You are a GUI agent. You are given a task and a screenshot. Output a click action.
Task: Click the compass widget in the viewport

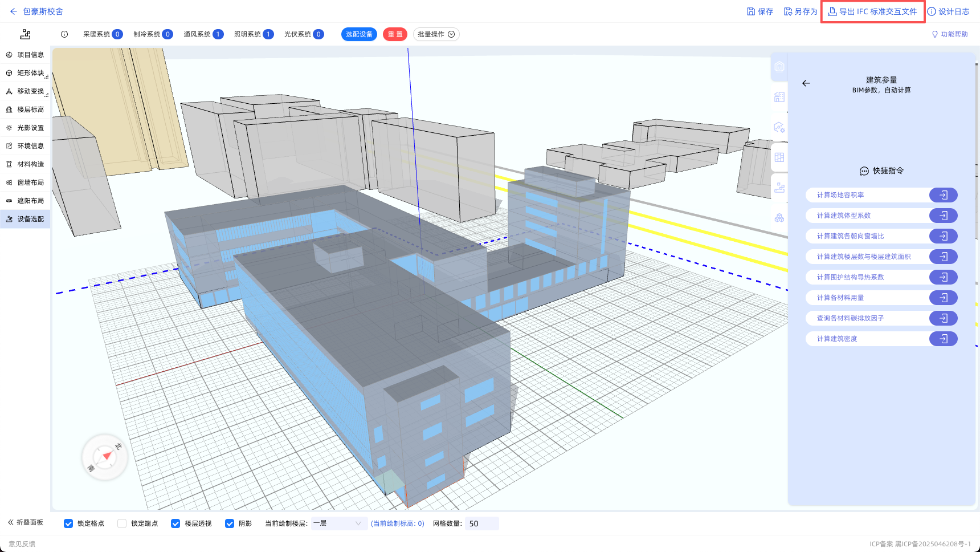coord(105,457)
